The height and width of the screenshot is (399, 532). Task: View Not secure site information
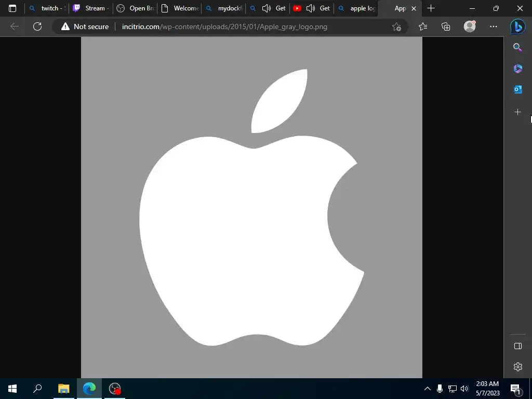(85, 26)
